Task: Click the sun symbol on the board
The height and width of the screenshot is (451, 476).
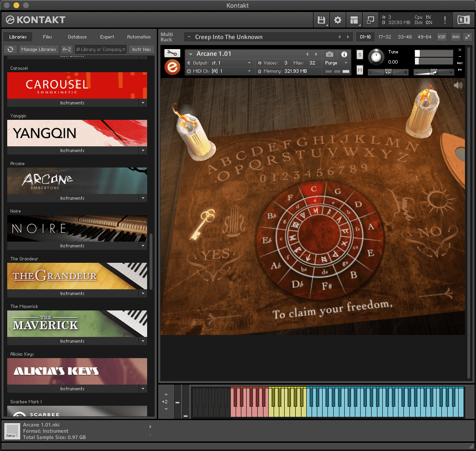Action: 438,200
